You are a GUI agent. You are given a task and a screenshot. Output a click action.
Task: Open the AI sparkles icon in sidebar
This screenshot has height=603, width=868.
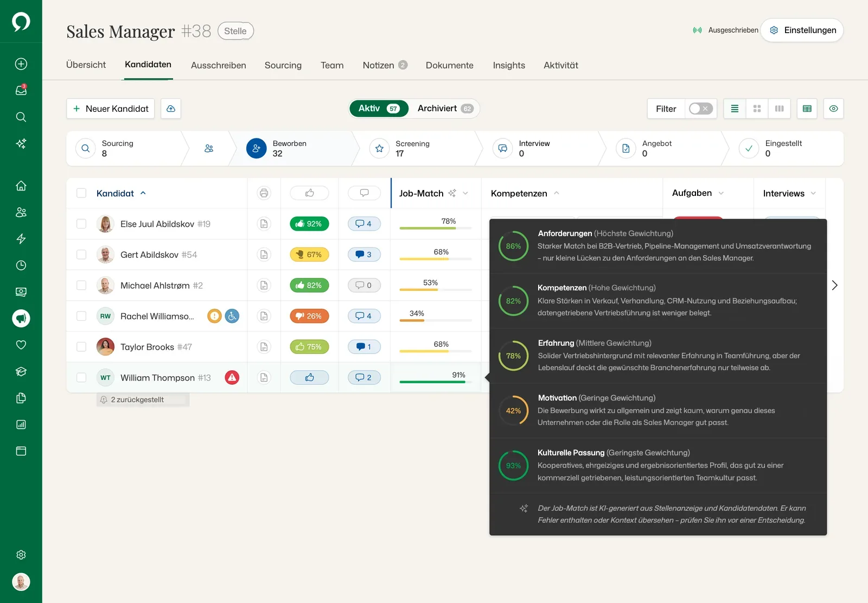[x=21, y=143]
